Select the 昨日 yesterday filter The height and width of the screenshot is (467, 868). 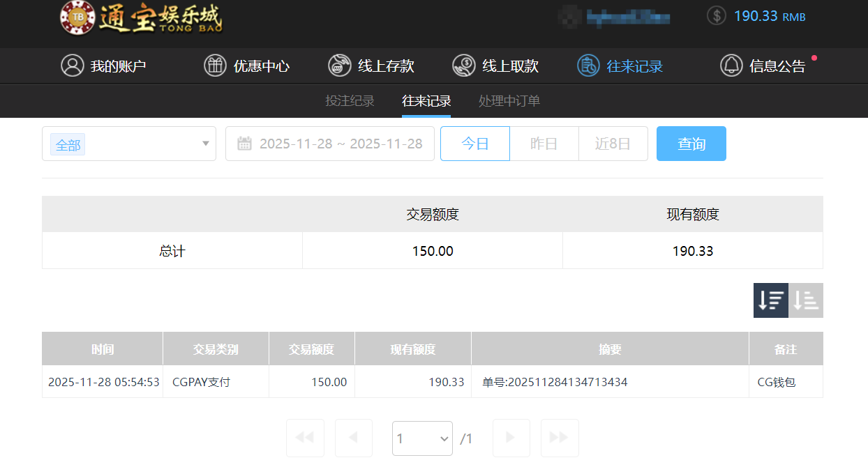pos(544,143)
